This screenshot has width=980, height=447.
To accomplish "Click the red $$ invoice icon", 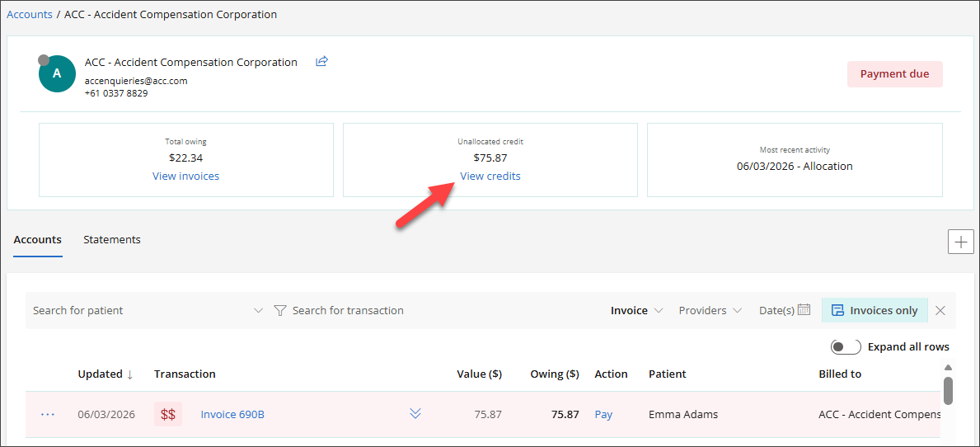I will click(x=168, y=415).
